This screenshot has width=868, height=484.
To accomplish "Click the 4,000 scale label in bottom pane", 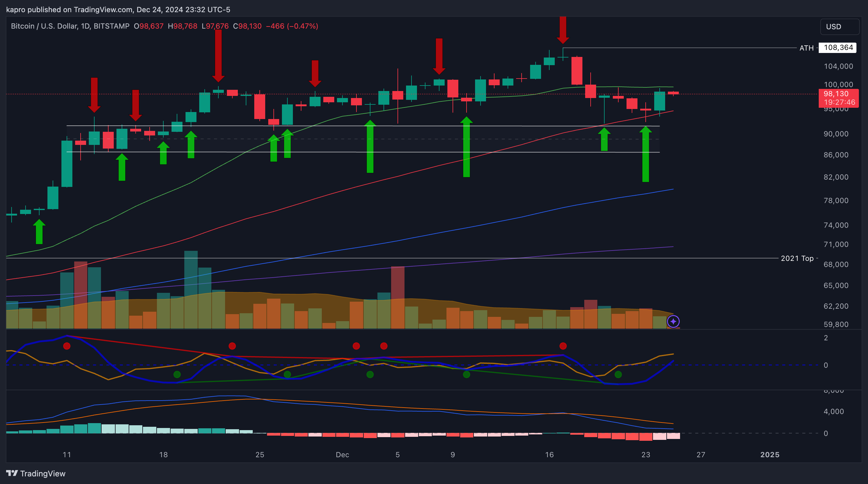I will coord(834,412).
